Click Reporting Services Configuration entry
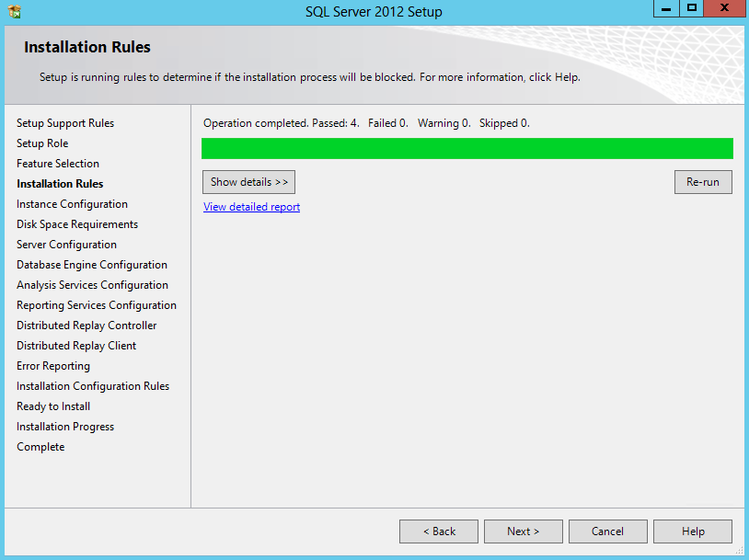 tap(97, 305)
